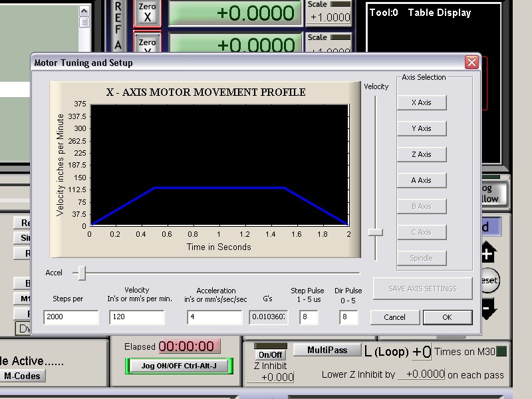Pick the A Axis button

pos(422,180)
